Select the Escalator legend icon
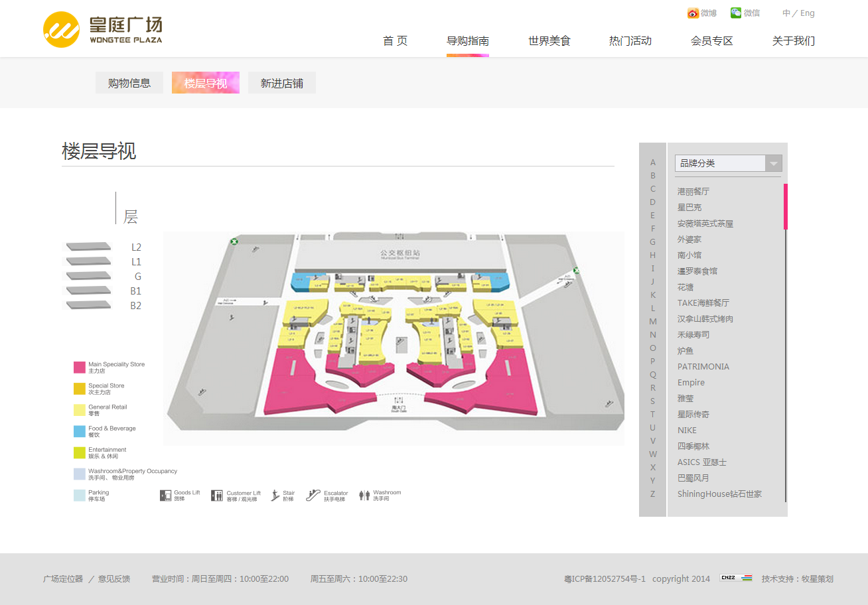The width and height of the screenshot is (868, 605). pyautogui.click(x=312, y=494)
